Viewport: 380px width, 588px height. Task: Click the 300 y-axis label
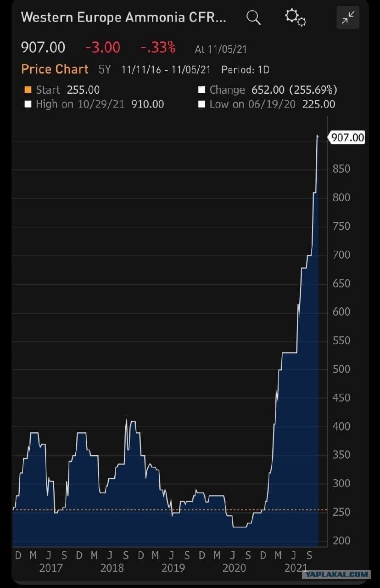click(x=341, y=483)
